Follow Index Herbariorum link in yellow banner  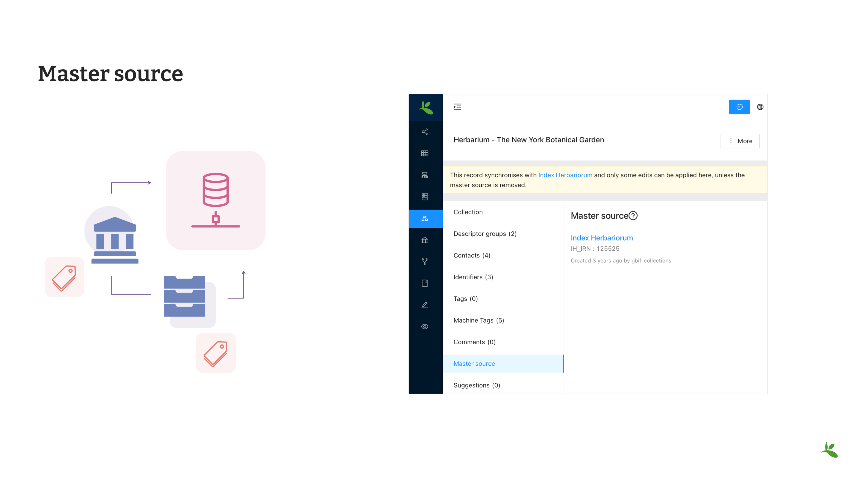[x=565, y=175]
